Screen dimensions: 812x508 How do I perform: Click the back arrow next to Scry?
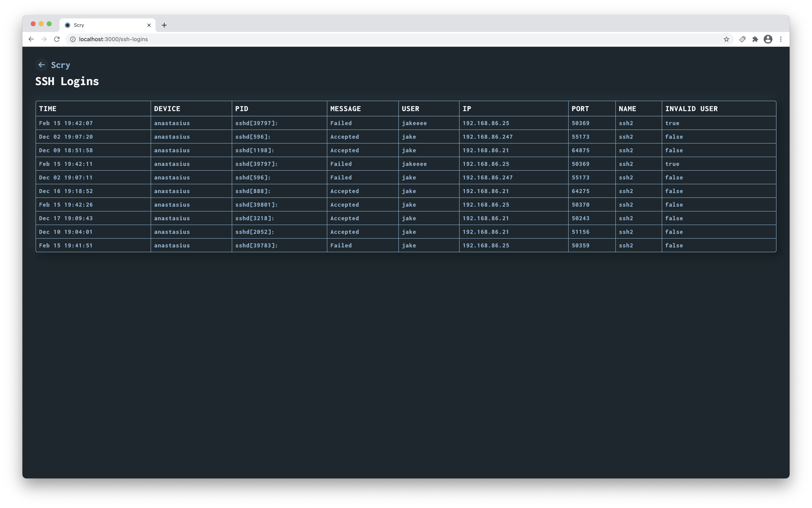tap(41, 65)
